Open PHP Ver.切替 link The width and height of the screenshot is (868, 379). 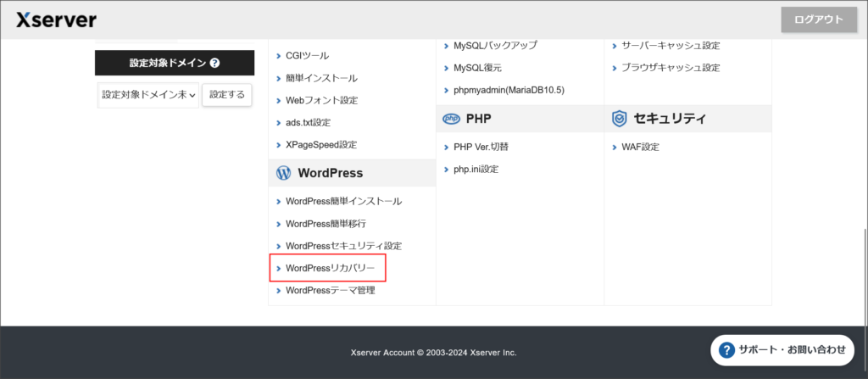point(481,148)
